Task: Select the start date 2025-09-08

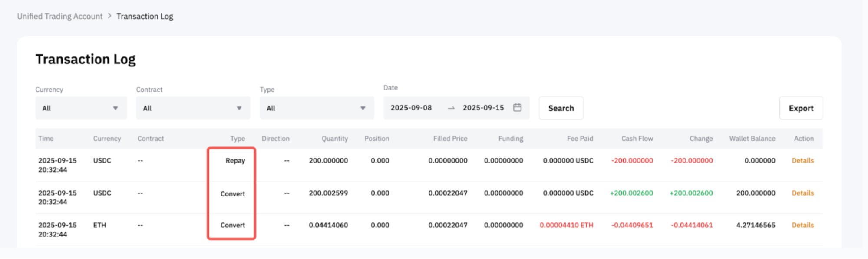Action: [411, 108]
